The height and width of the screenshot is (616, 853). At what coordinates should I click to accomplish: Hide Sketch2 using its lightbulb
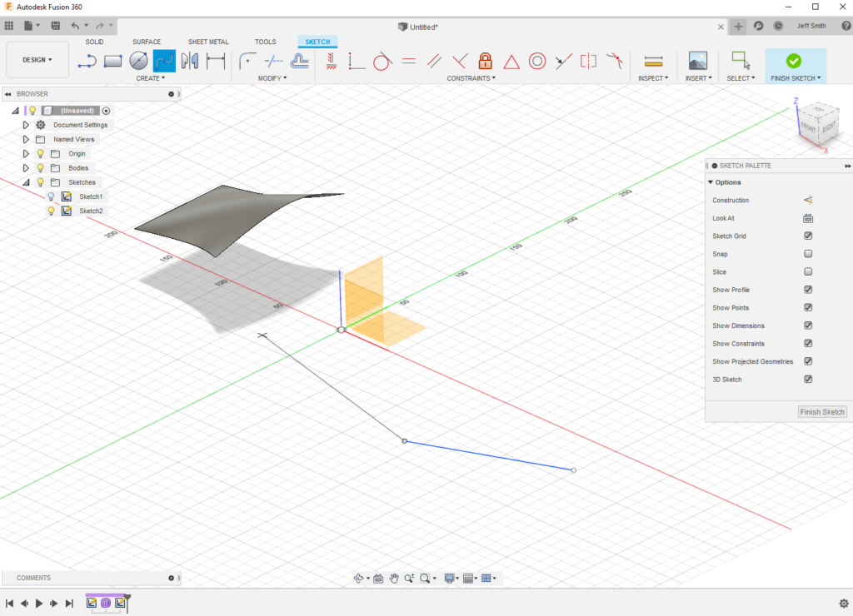coord(51,211)
